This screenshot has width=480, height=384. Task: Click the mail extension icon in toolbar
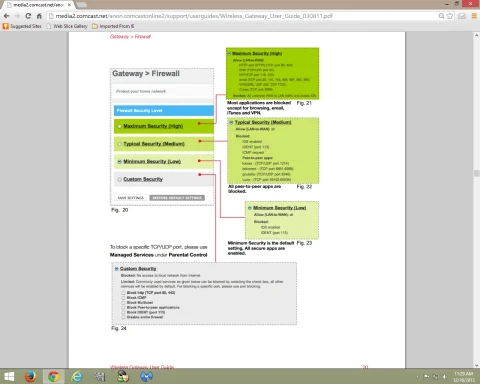click(x=462, y=16)
